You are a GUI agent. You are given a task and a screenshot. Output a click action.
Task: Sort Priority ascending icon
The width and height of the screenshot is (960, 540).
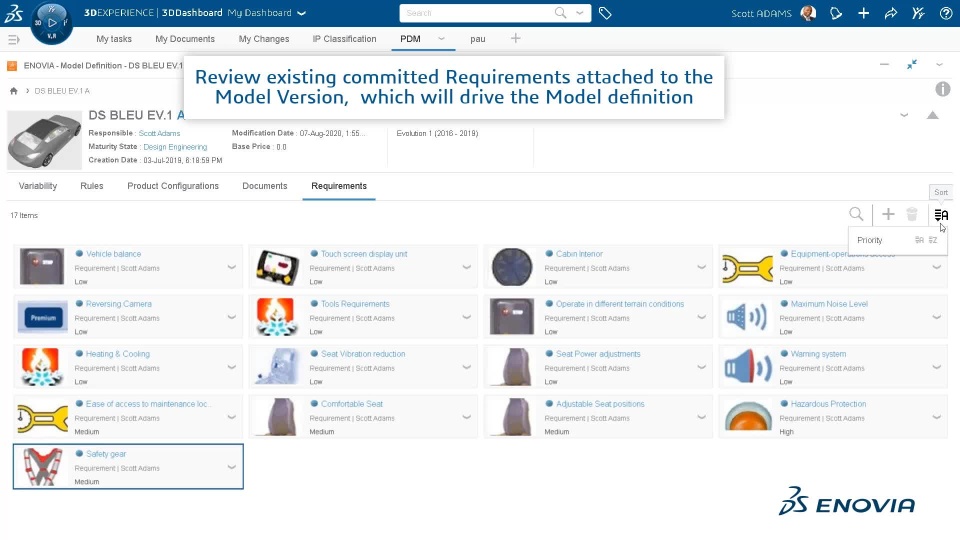[919, 240]
